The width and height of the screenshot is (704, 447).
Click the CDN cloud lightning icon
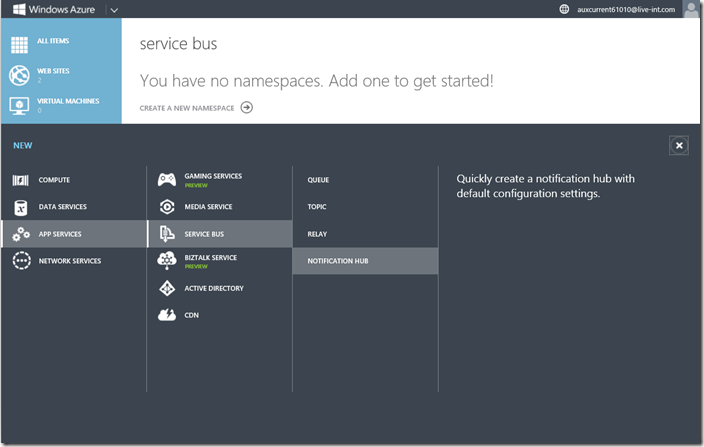point(167,315)
